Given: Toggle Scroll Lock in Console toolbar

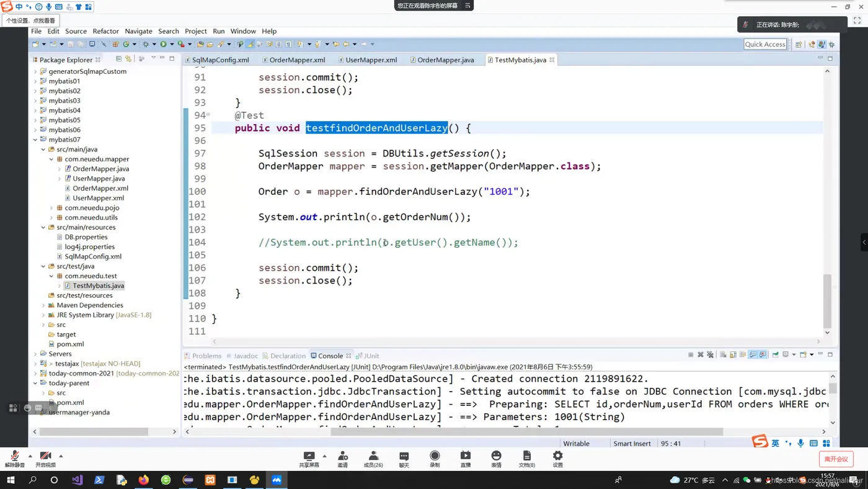Looking at the screenshot, I should tap(733, 355).
